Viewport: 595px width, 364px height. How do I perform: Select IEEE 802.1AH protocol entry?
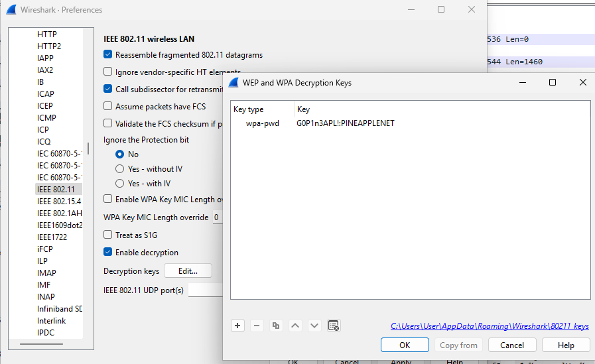[x=59, y=213]
